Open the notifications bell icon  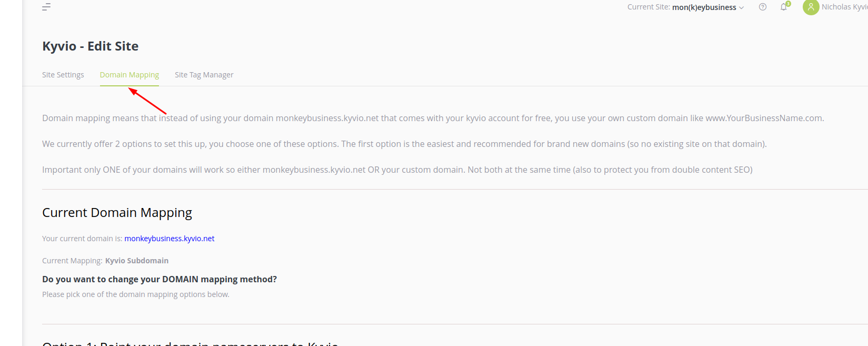[784, 7]
